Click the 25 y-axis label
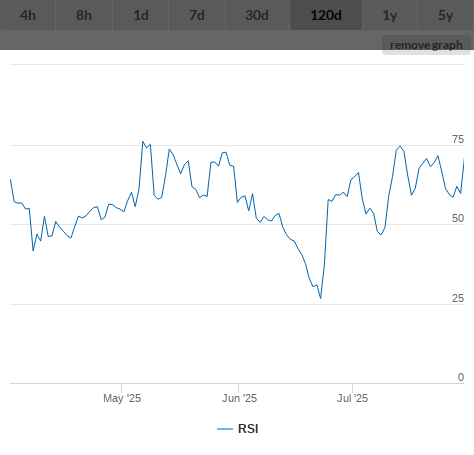The width and height of the screenshot is (474, 455). (458, 298)
